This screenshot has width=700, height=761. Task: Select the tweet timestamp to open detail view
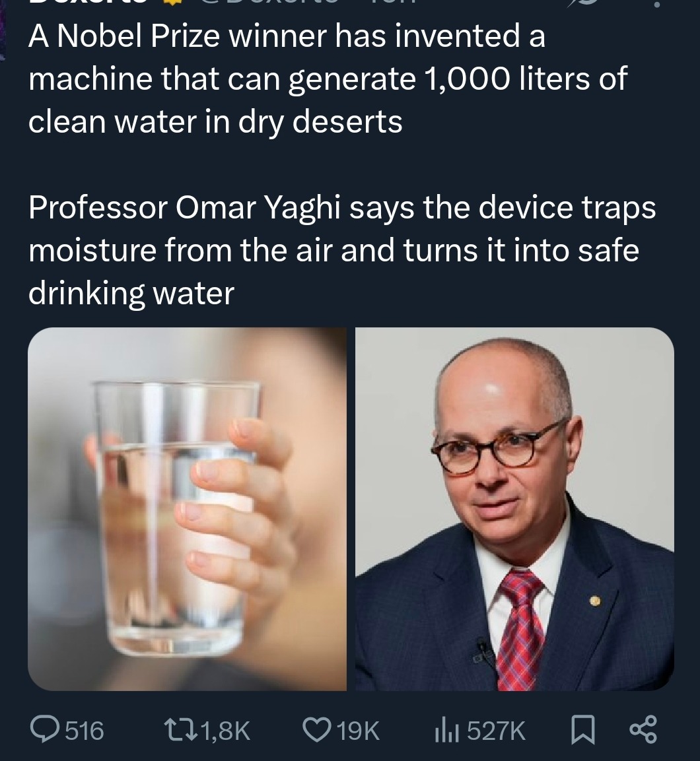coord(393,3)
